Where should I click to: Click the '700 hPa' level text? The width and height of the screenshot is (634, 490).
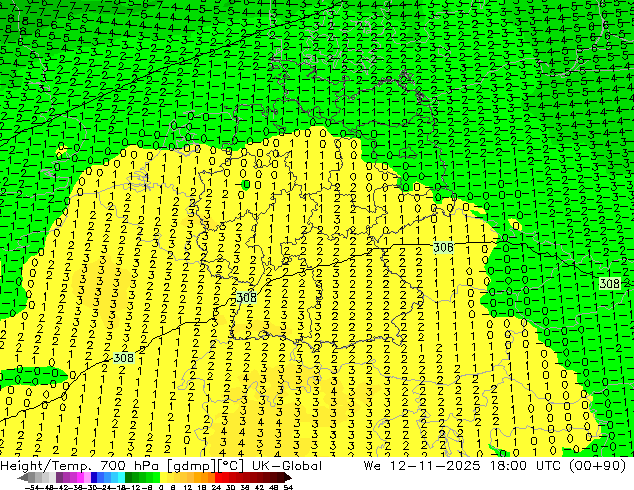coord(129,466)
